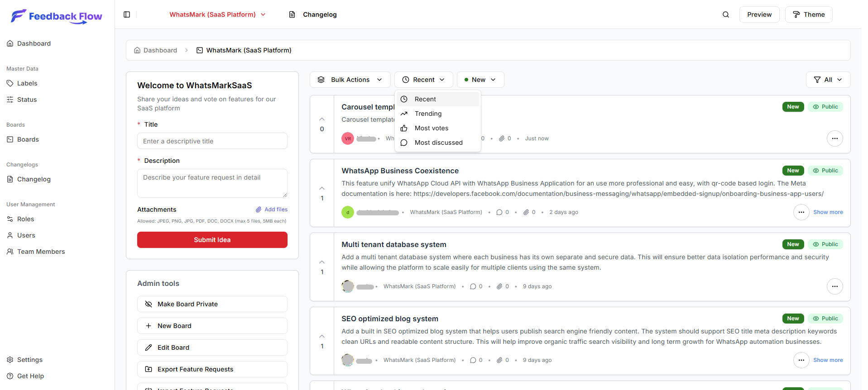Click the Edit Board button
This screenshot has height=390, width=868.
pos(212,347)
